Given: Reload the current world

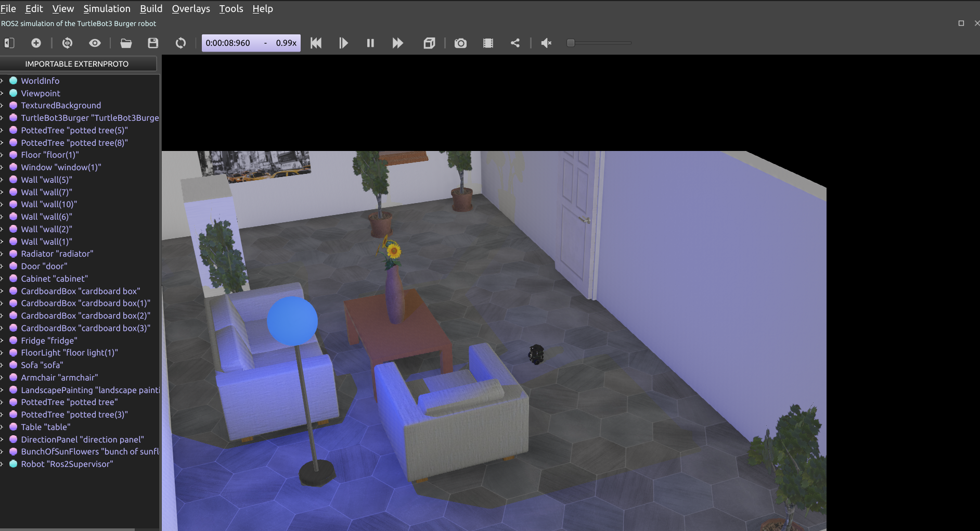Looking at the screenshot, I should pyautogui.click(x=180, y=43).
